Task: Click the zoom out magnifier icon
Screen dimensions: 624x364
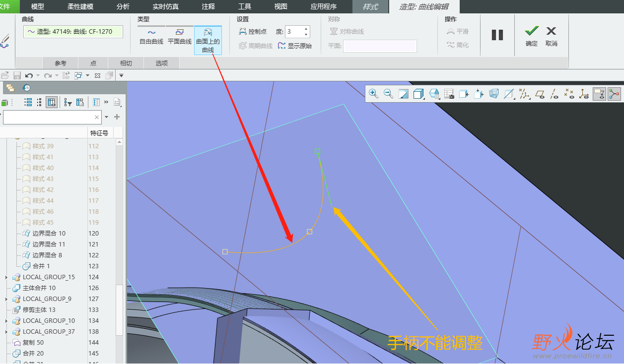Action: point(388,94)
